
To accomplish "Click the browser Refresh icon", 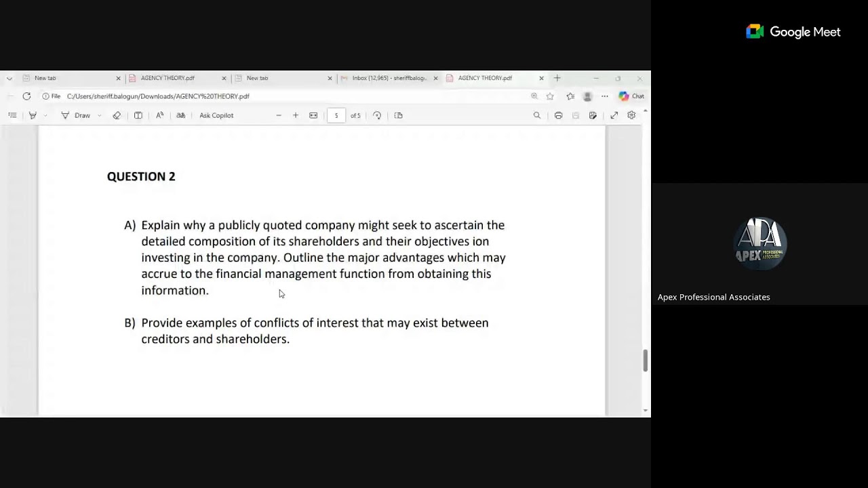I will (x=26, y=96).
